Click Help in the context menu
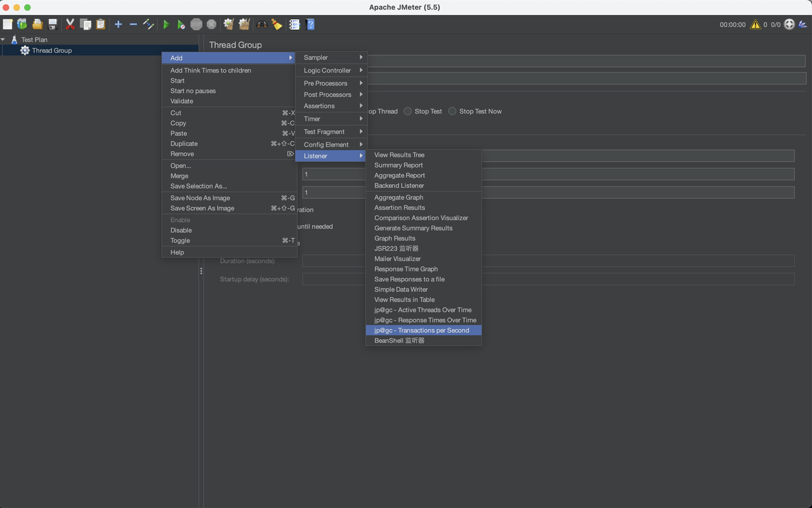 pyautogui.click(x=230, y=252)
